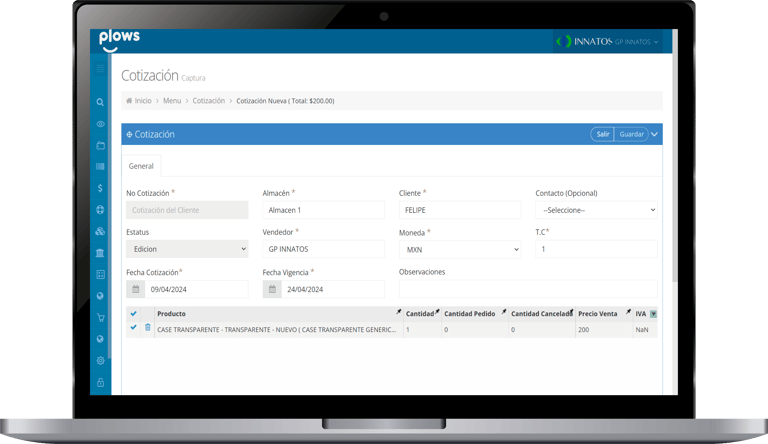Open the globe icon just above the cart
Screen dimensions: 768x444
coord(100,296)
